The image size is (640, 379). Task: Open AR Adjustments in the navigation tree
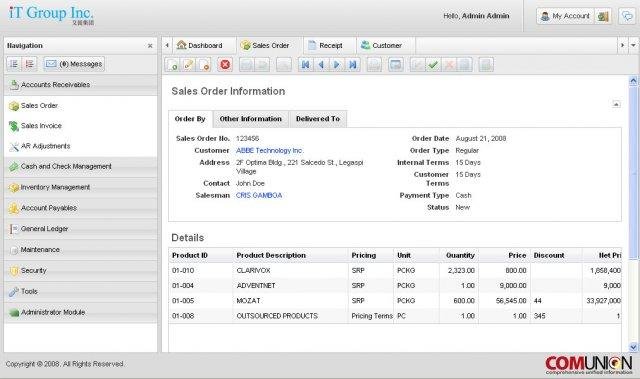45,146
